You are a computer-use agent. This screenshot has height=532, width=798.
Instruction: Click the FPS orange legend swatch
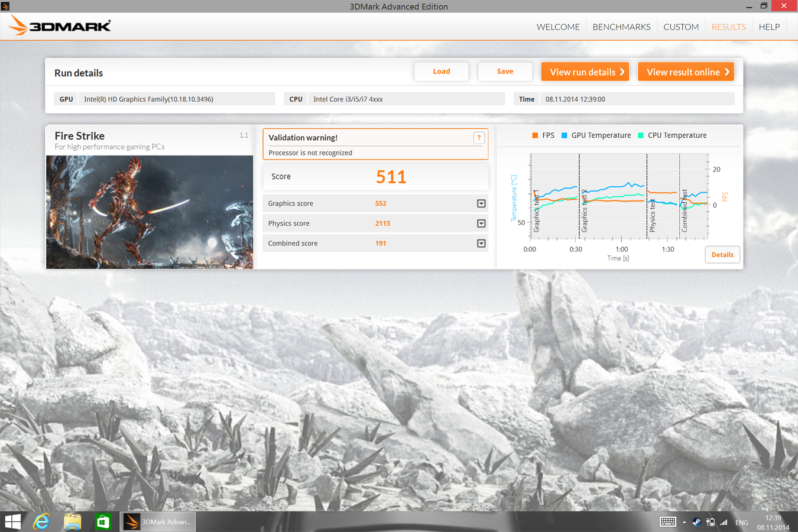pyautogui.click(x=535, y=135)
